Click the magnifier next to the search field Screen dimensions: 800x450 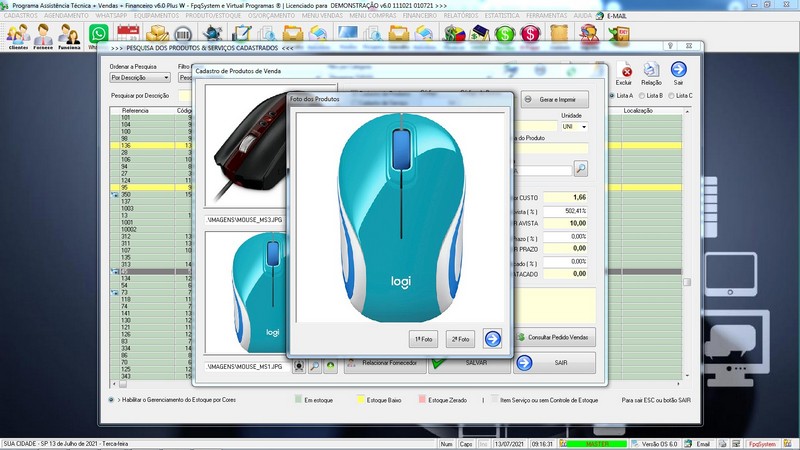coord(581,168)
